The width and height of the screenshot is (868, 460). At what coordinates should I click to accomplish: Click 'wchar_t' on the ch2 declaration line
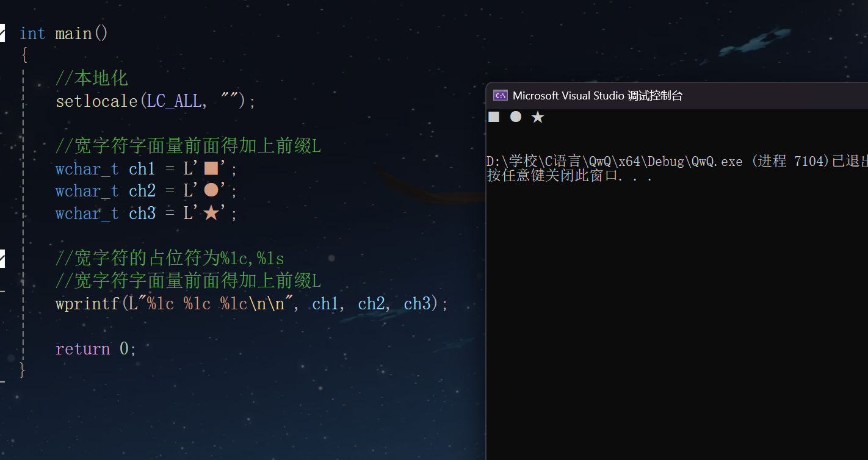tap(87, 191)
